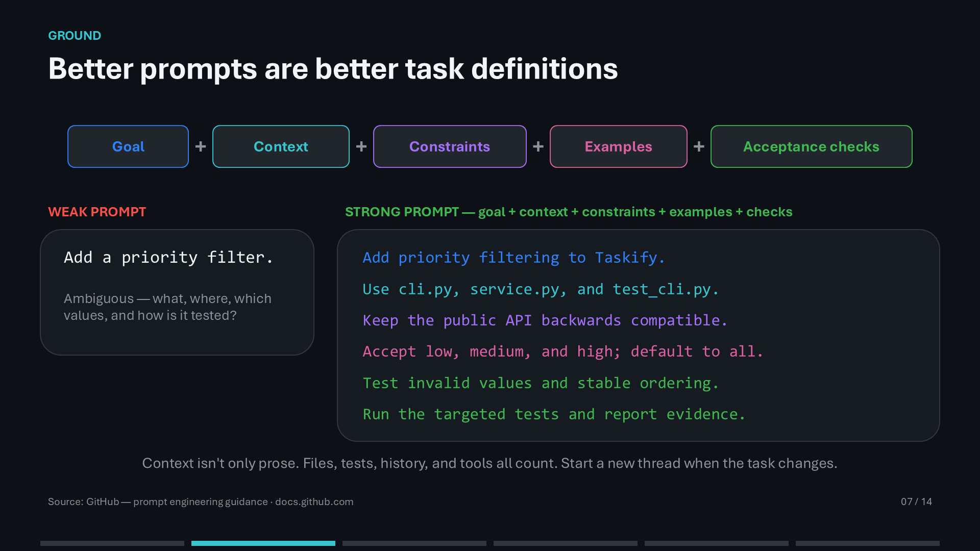Click the Acceptance checks box
Image resolution: width=980 pixels, height=551 pixels.
tap(811, 146)
